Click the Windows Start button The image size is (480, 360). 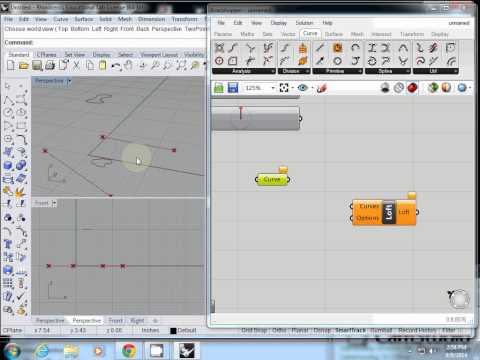pyautogui.click(x=11, y=351)
